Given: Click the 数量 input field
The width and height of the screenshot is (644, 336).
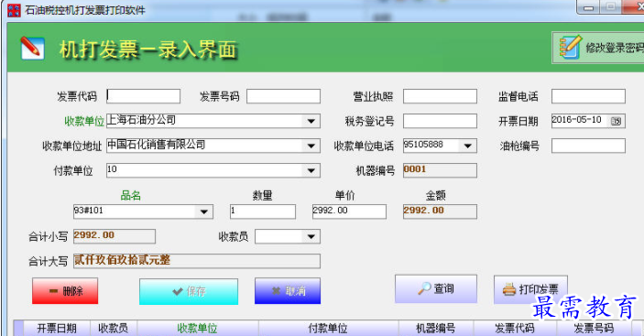Looking at the screenshot, I should point(262,211).
